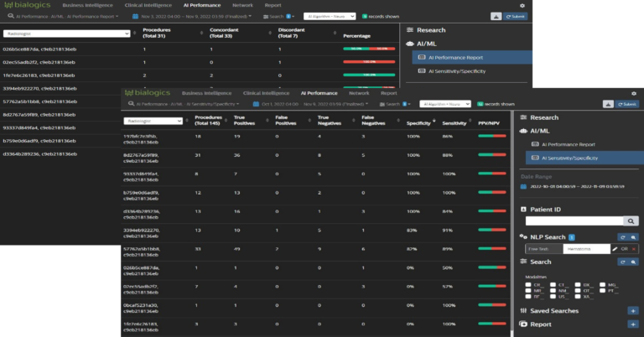
Task: Check the MR modality checkbox
Action: (x=528, y=290)
